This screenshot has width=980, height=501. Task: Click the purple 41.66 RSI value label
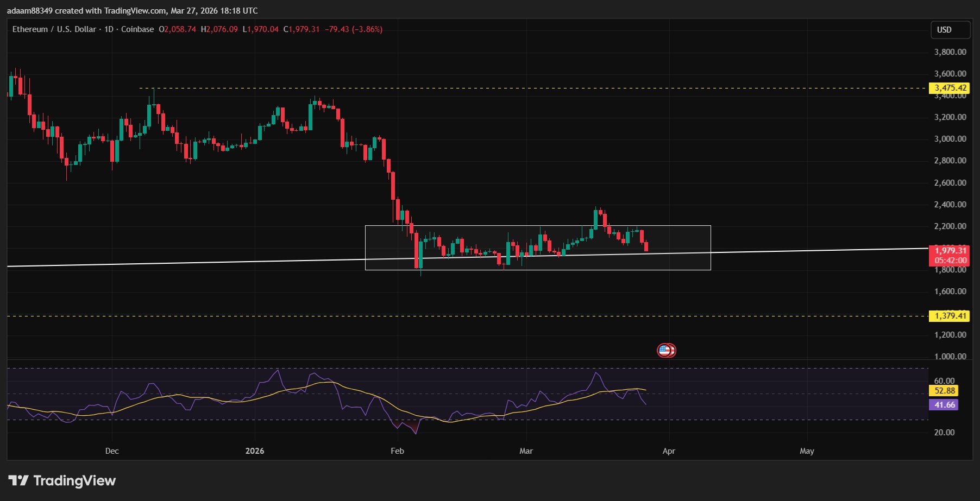[x=944, y=405]
